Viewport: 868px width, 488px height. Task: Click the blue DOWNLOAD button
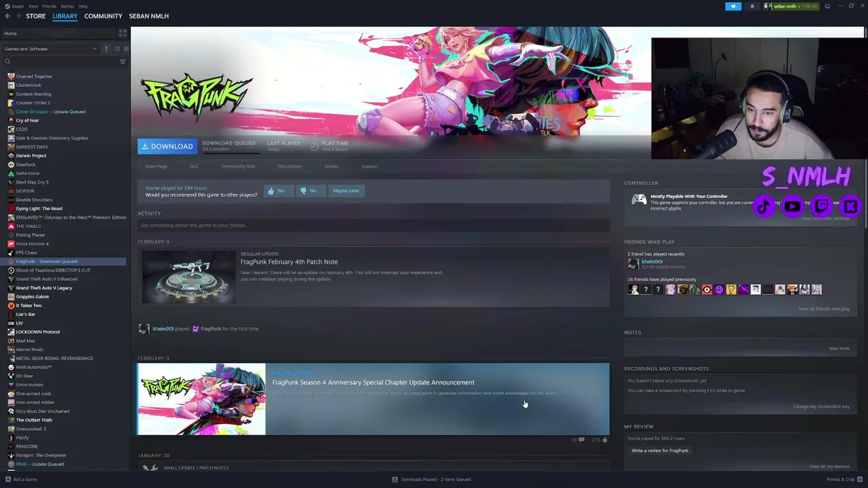(x=167, y=146)
